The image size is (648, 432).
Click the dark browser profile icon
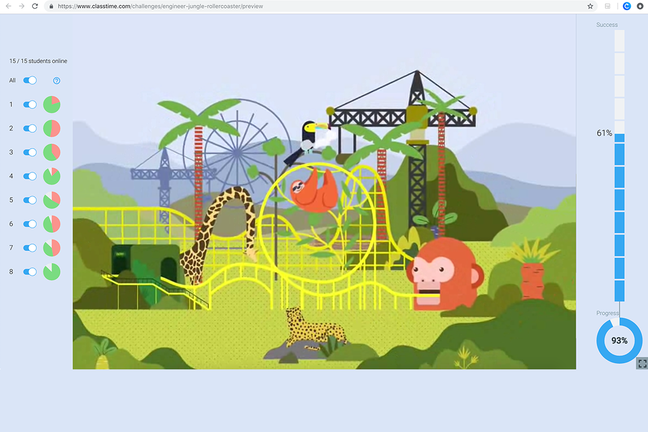tap(640, 6)
